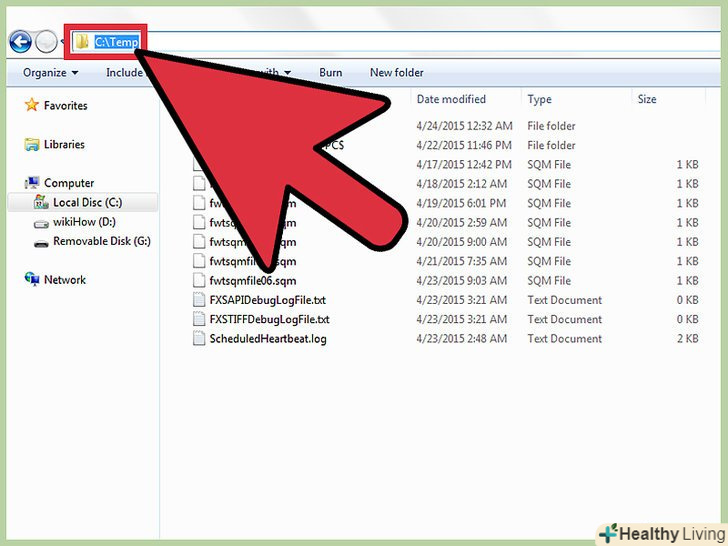Click the Network globe icon

click(x=32, y=280)
